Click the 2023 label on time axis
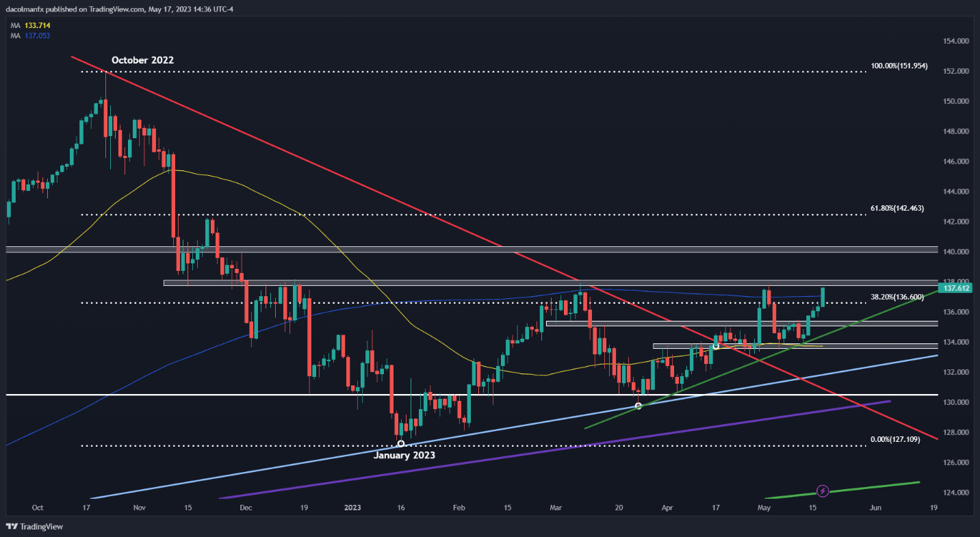980x537 pixels. [352, 508]
